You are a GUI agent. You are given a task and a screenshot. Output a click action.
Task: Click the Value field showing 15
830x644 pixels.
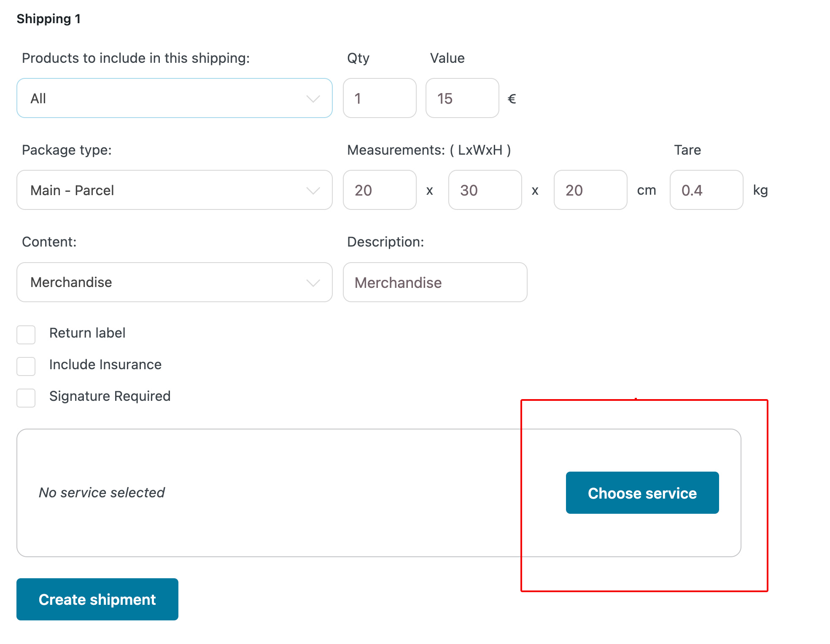click(462, 98)
